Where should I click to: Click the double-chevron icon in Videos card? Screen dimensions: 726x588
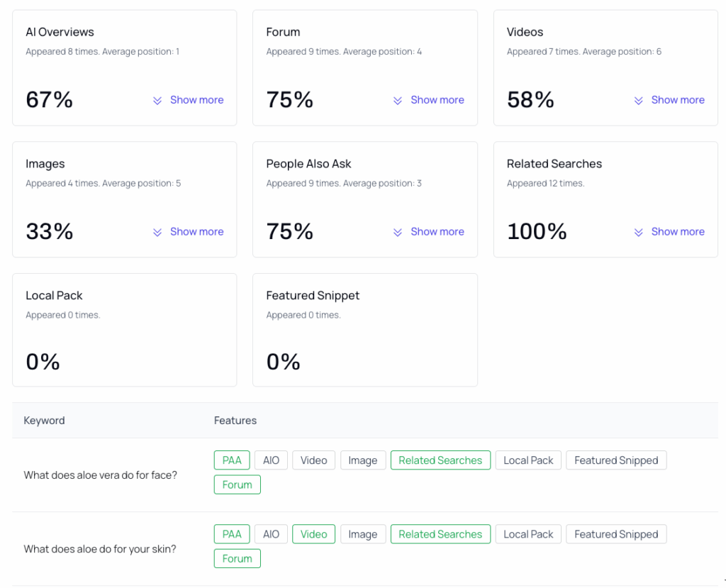click(638, 101)
